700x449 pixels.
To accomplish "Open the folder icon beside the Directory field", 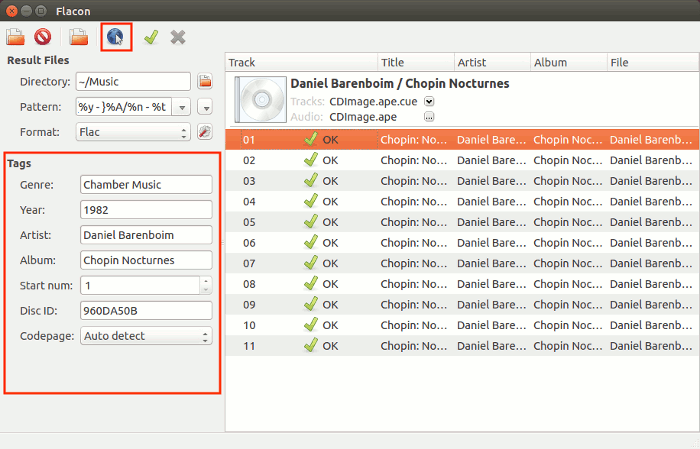I will point(205,82).
